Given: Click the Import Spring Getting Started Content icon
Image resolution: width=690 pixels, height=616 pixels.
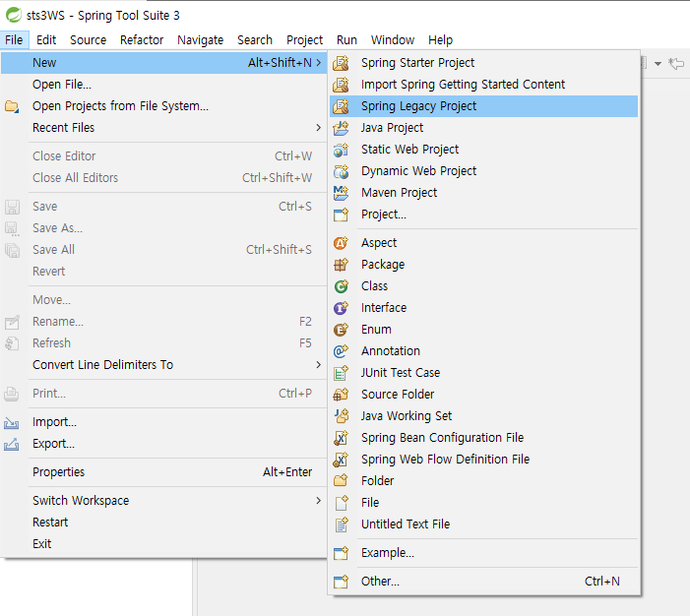Looking at the screenshot, I should pos(341,85).
